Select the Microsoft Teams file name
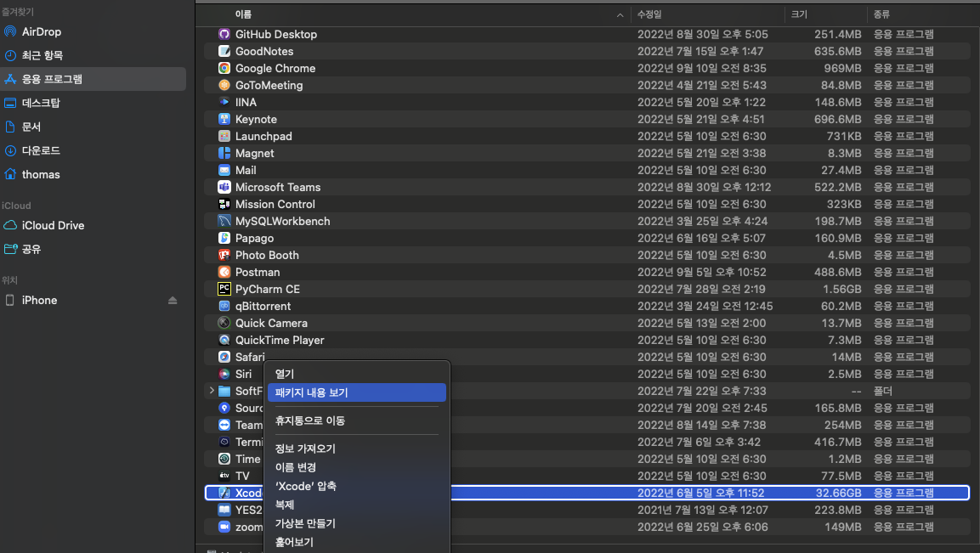980x553 pixels. pos(277,187)
